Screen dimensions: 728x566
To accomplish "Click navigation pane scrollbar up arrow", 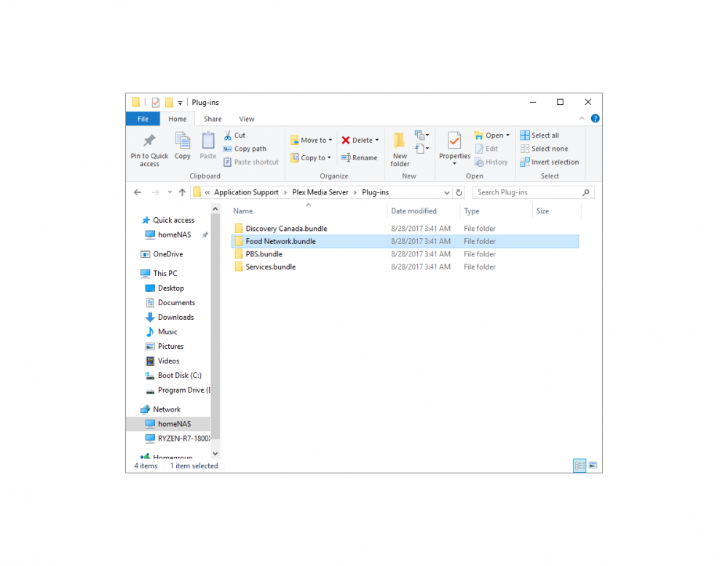I will pyautogui.click(x=215, y=209).
